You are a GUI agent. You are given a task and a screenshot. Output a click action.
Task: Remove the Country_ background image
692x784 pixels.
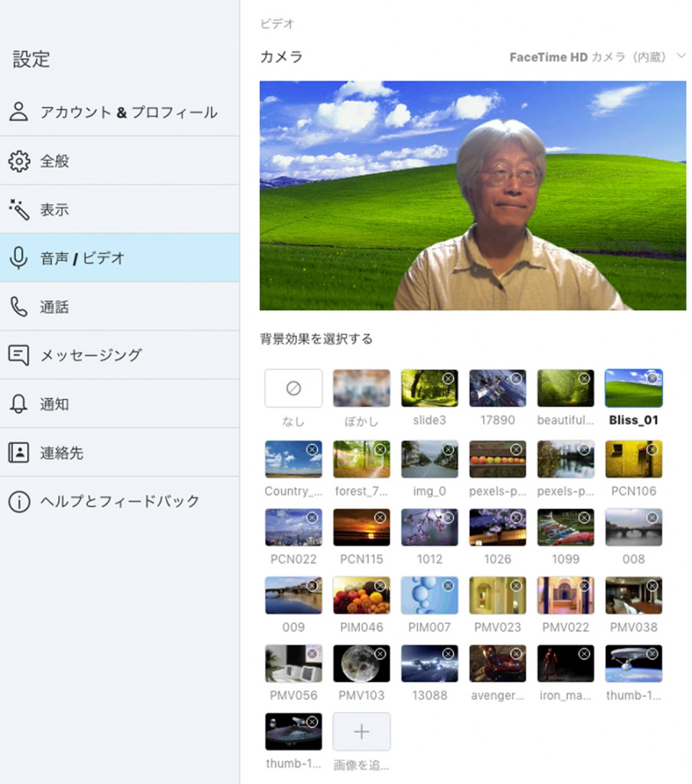coord(312,449)
